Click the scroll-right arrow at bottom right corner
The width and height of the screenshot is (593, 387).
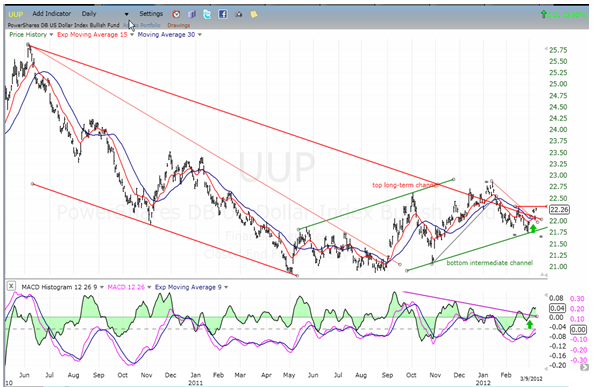(584, 367)
